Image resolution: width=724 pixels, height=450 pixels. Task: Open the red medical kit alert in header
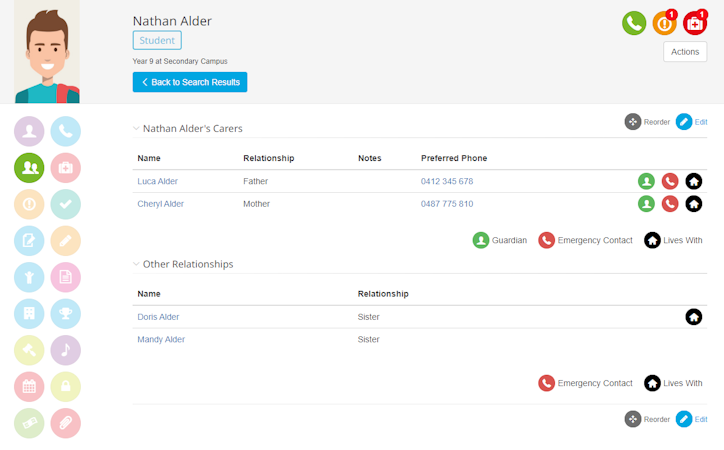(x=695, y=23)
